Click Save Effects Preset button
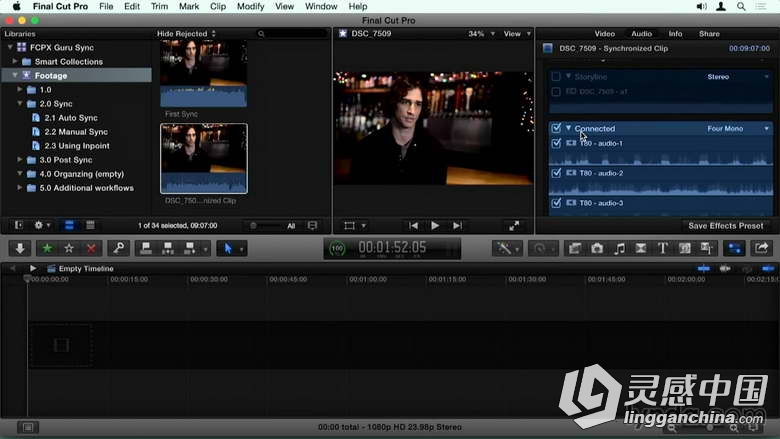This screenshot has width=780, height=439. (725, 226)
